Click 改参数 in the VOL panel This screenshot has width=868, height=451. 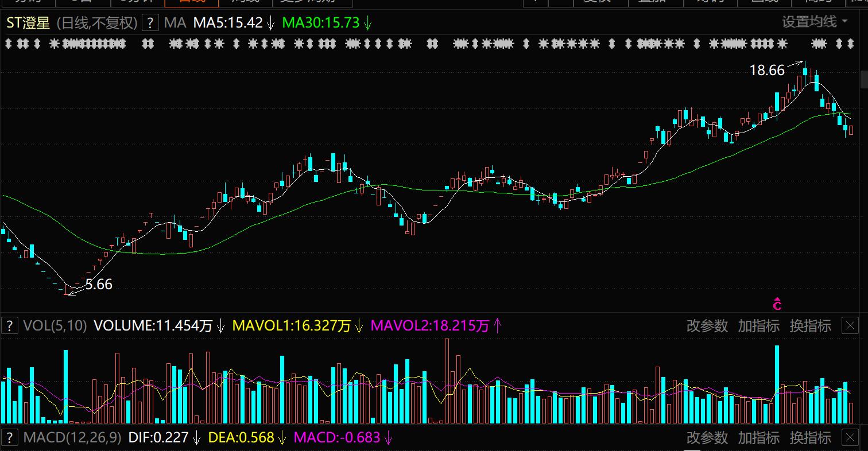tap(707, 326)
